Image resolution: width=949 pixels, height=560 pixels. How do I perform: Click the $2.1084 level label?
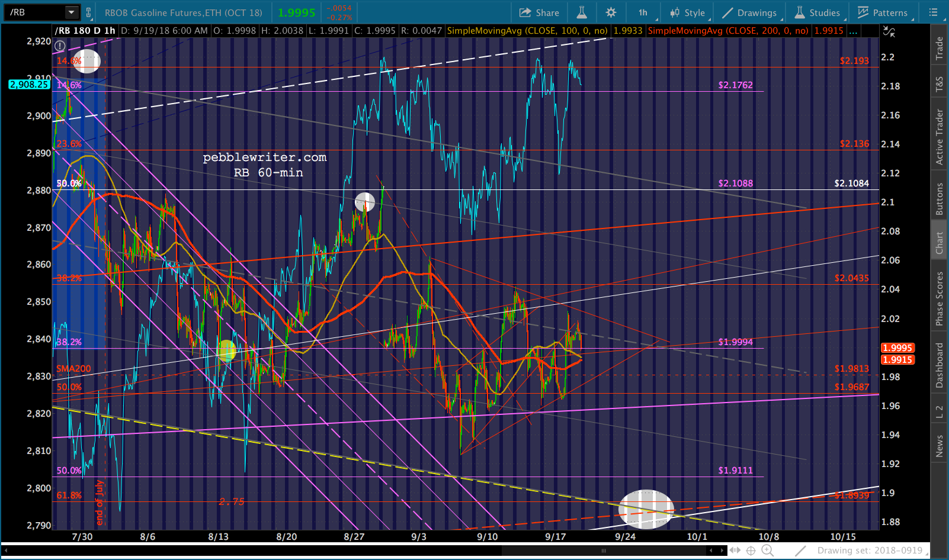coord(851,184)
